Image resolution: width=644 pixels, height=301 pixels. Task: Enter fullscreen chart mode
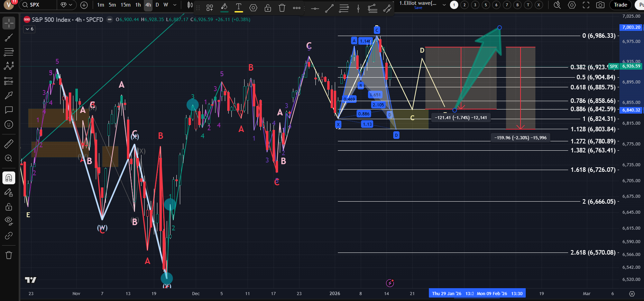586,5
